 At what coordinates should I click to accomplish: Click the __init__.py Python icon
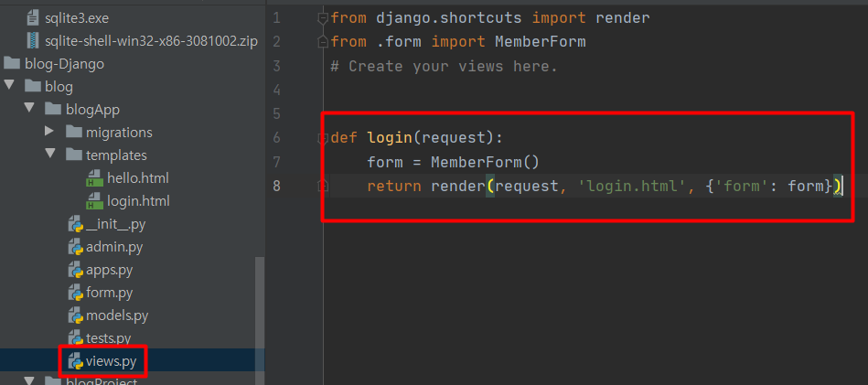(75, 224)
